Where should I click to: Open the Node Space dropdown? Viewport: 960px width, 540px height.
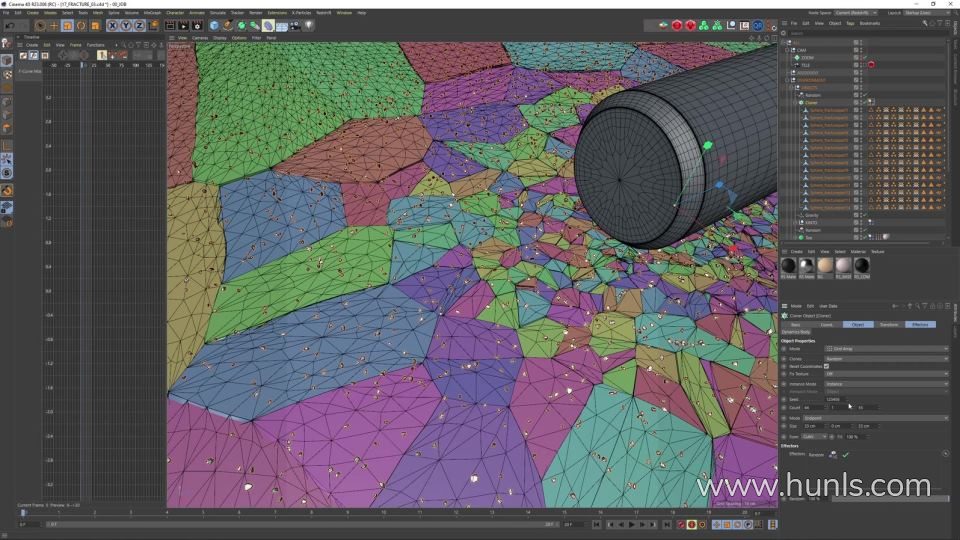point(855,13)
